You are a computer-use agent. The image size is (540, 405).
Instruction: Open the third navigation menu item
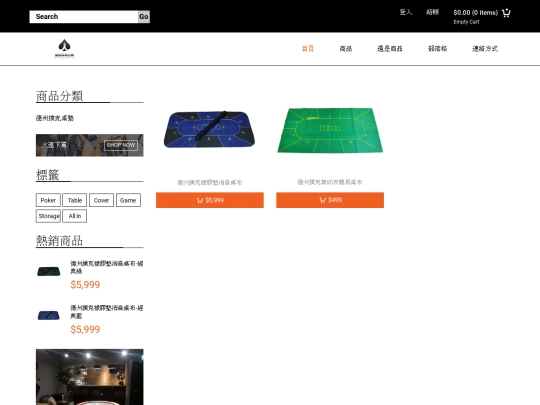click(390, 49)
